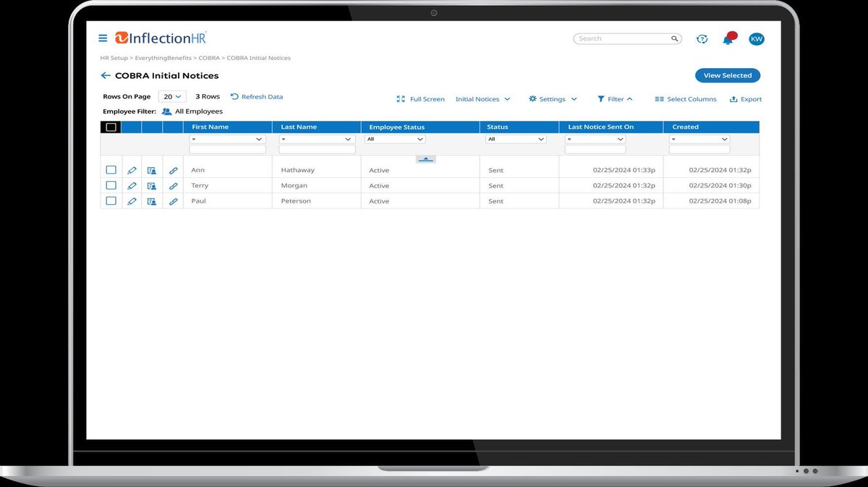
Task: Click the 'Peterson' last name cell
Action: [296, 201]
